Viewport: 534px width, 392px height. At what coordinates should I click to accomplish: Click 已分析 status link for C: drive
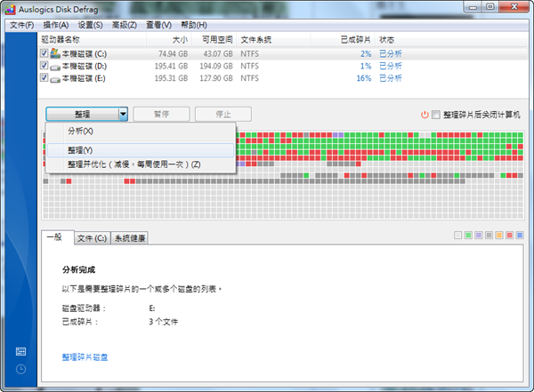[391, 53]
